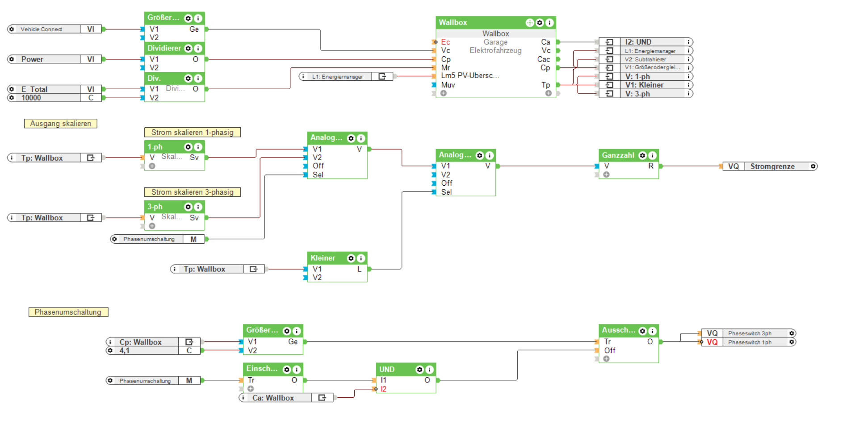Show info for the Ganzzahl block
Screen dimensions: 868x424
click(x=652, y=155)
